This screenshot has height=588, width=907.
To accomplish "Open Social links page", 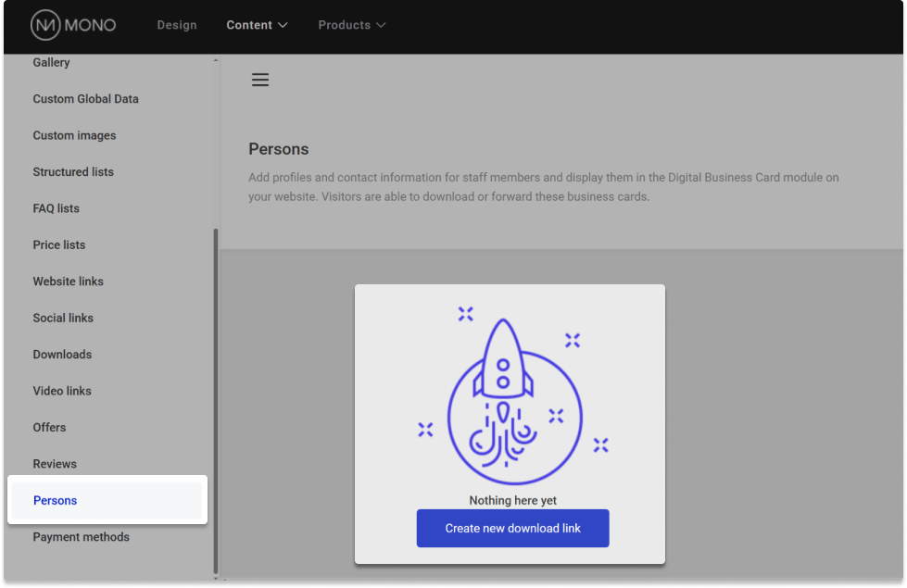I will point(63,318).
